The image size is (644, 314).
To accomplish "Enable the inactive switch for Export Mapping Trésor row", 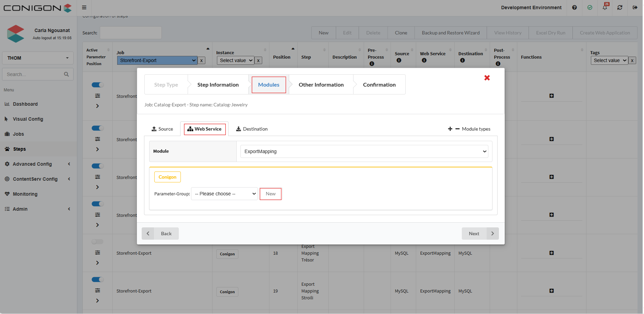I will point(97,242).
